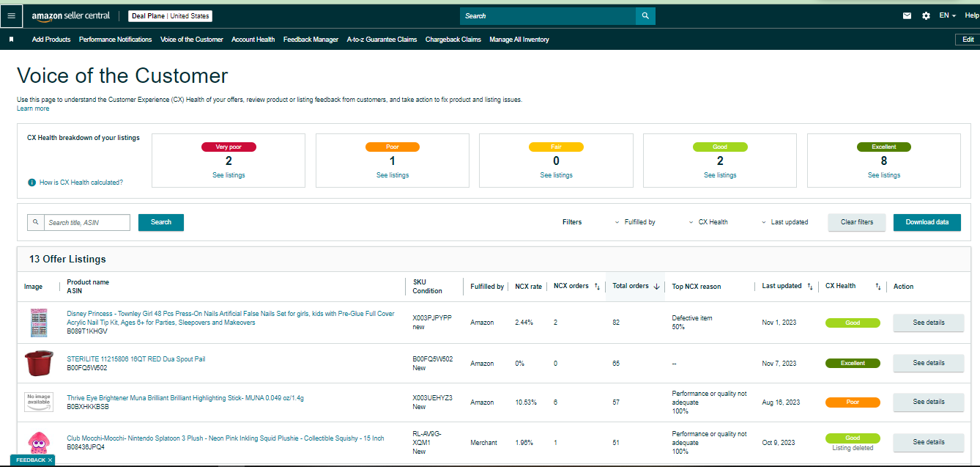Open A-to-z Guarantee Claims menu item
This screenshot has height=467, width=980.
click(x=382, y=40)
